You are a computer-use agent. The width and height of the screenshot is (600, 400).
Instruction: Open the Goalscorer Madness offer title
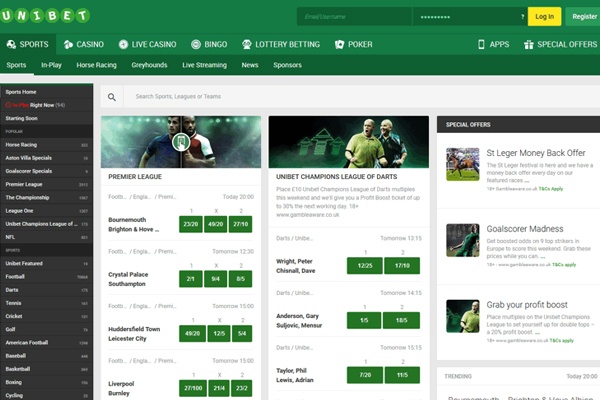coord(525,229)
